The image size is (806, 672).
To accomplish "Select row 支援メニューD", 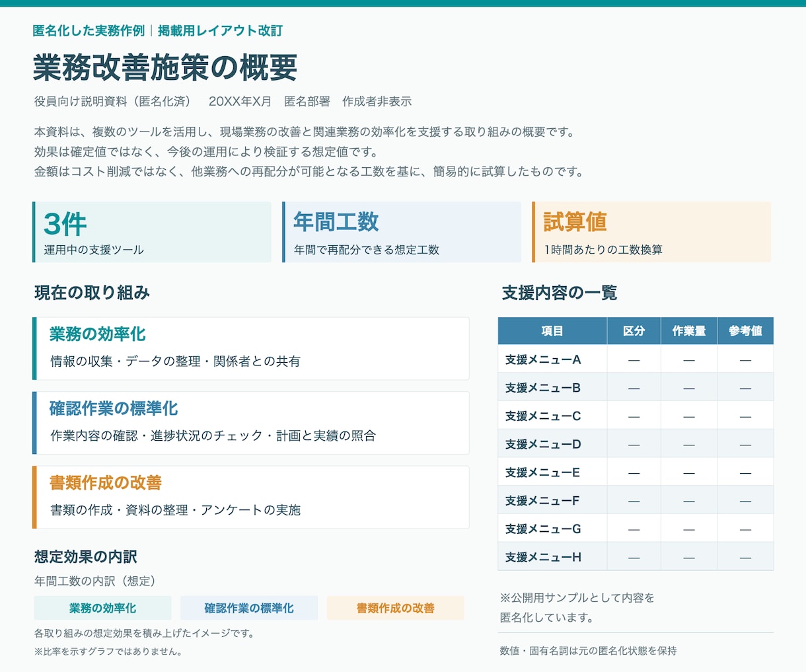I will coord(636,444).
